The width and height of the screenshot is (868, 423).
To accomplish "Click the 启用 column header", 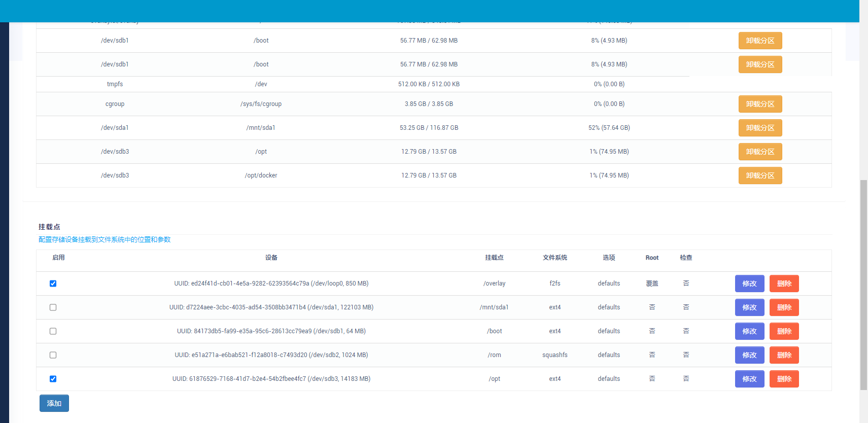I will point(58,258).
